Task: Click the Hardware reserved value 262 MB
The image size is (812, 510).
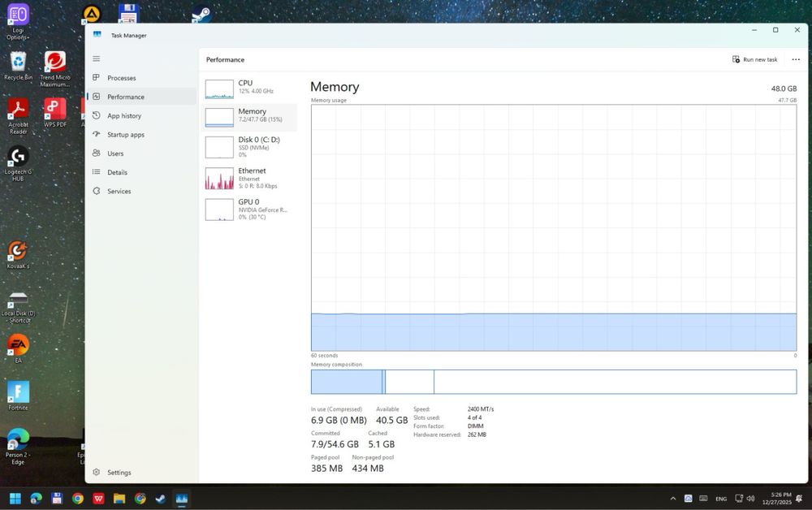Action: click(477, 434)
